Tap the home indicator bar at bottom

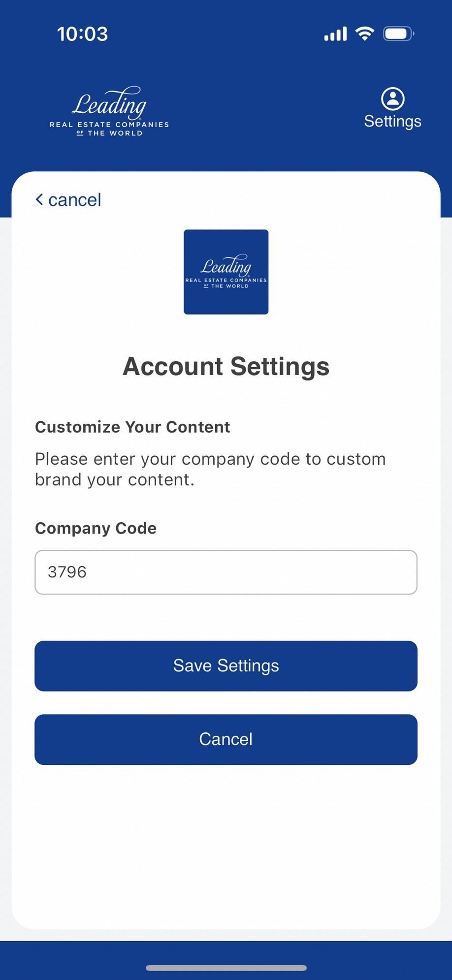point(226,968)
